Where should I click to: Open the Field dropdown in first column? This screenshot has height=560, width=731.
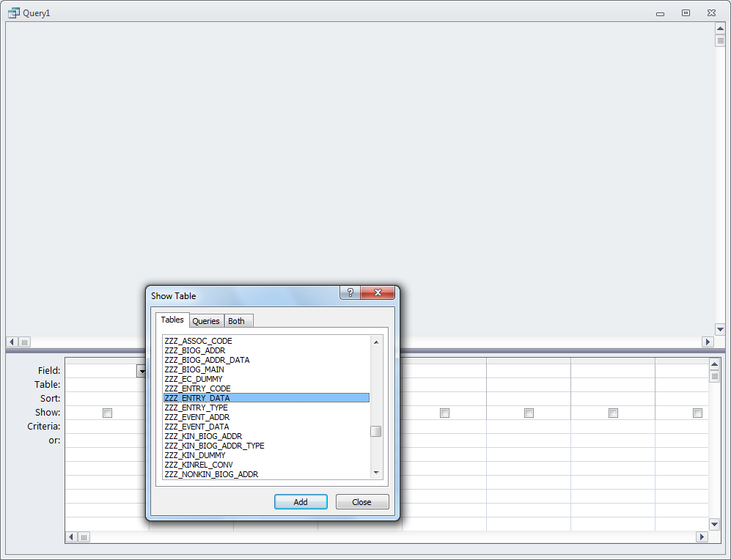coord(141,371)
